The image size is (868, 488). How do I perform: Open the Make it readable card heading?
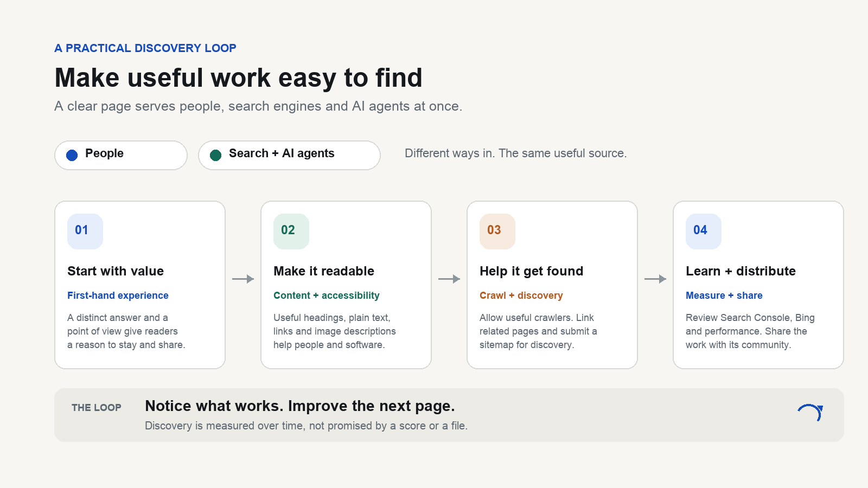(324, 271)
